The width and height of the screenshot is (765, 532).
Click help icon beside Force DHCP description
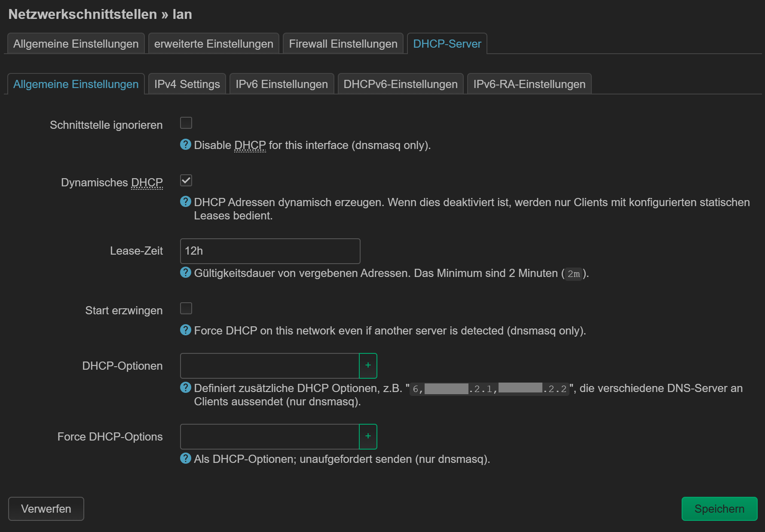pyautogui.click(x=185, y=330)
